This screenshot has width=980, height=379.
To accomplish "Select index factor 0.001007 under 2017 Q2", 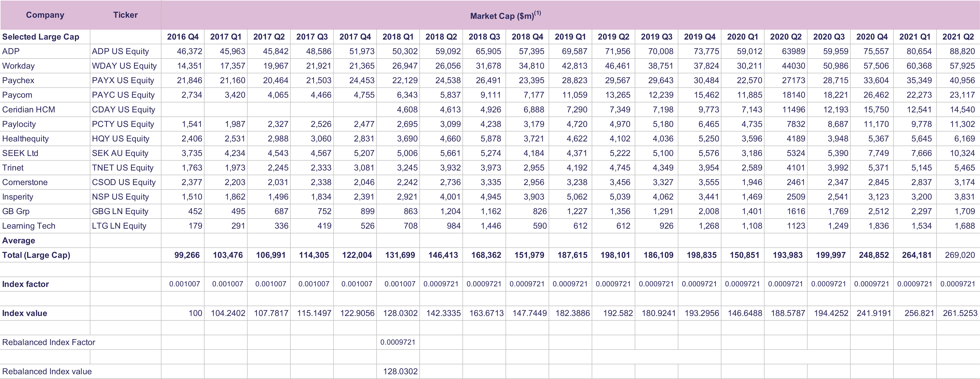I will tap(270, 284).
